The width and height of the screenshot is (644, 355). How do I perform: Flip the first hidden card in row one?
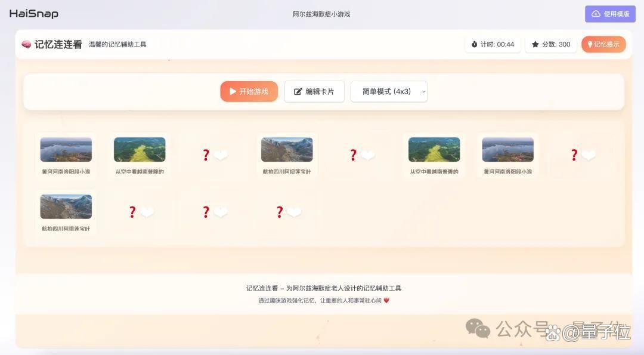tap(213, 155)
